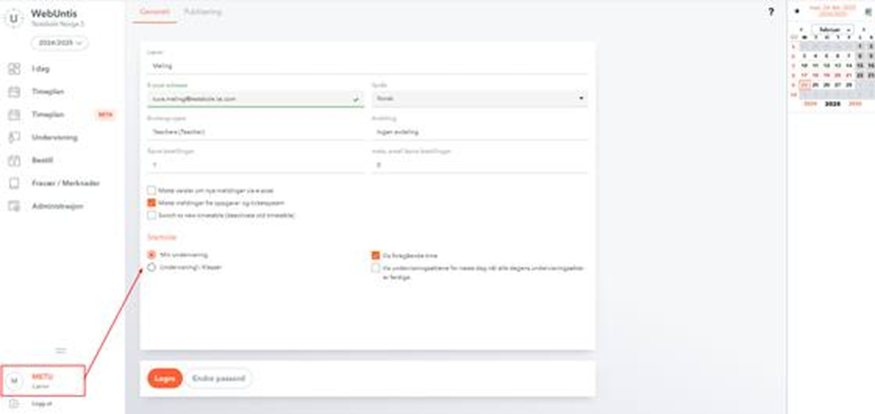Click the Endre passord button
This screenshot has height=414, width=875.
click(x=220, y=379)
